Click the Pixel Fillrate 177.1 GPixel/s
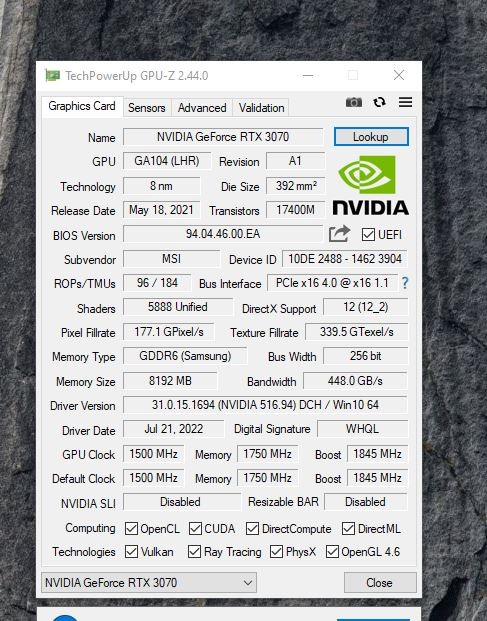 169,332
